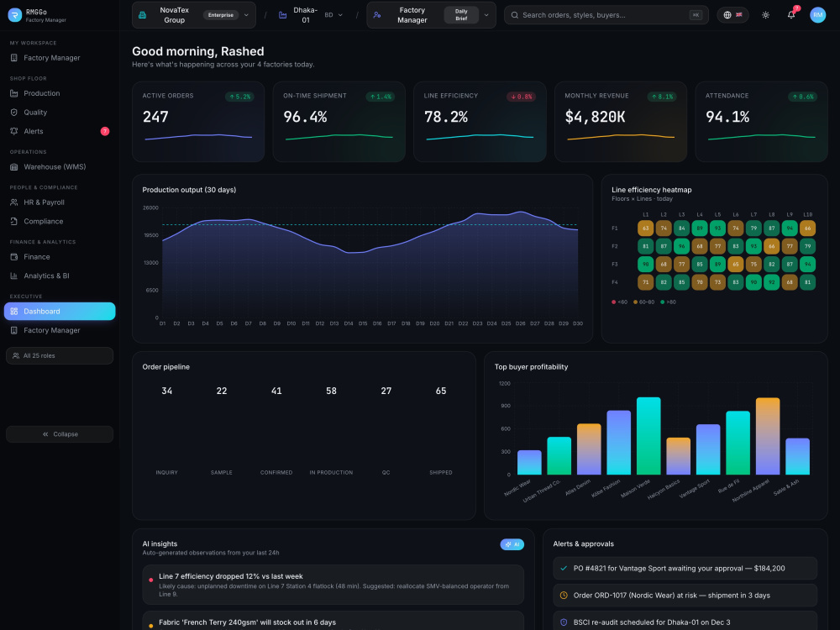
Task: Click heatmap cell F1 L1 value 63
Action: click(x=645, y=228)
